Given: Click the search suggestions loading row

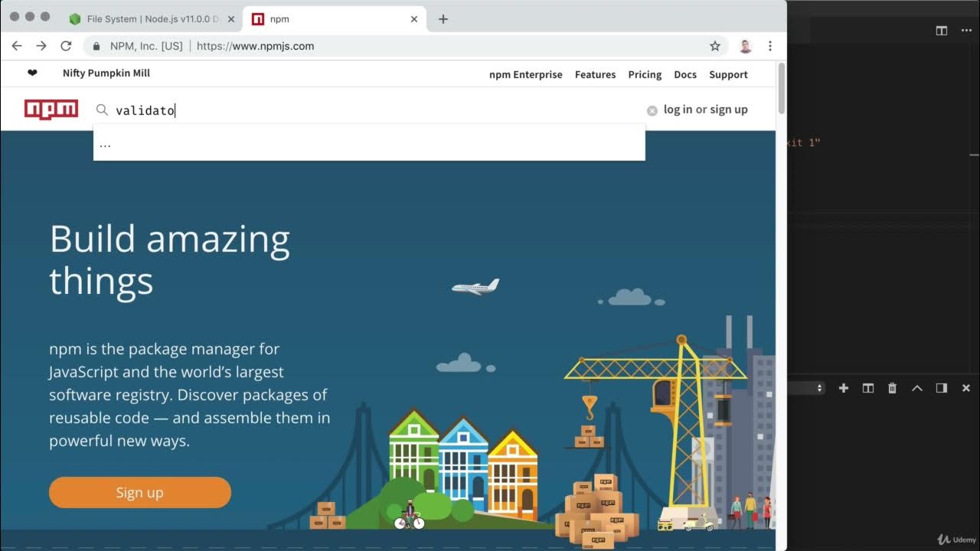Looking at the screenshot, I should click(x=369, y=144).
